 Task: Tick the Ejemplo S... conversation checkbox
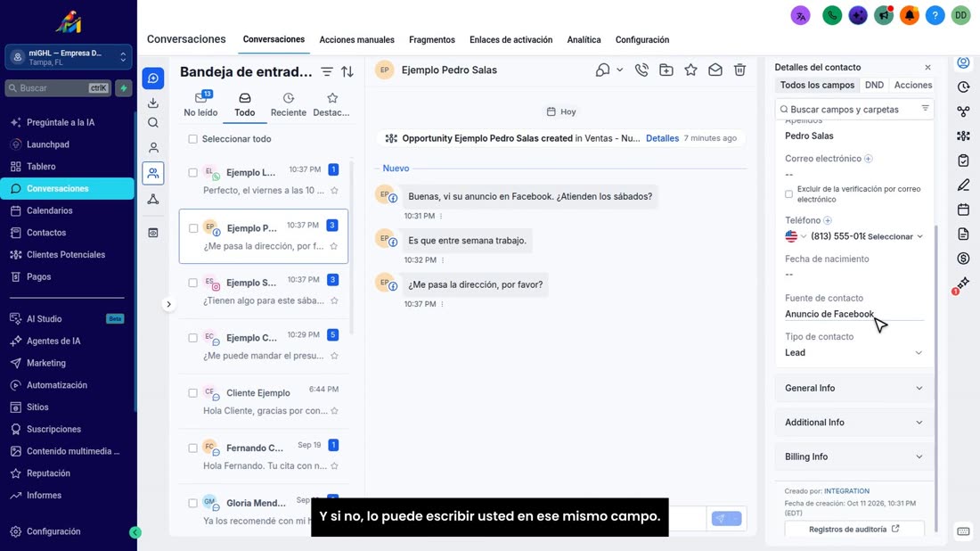click(x=193, y=283)
